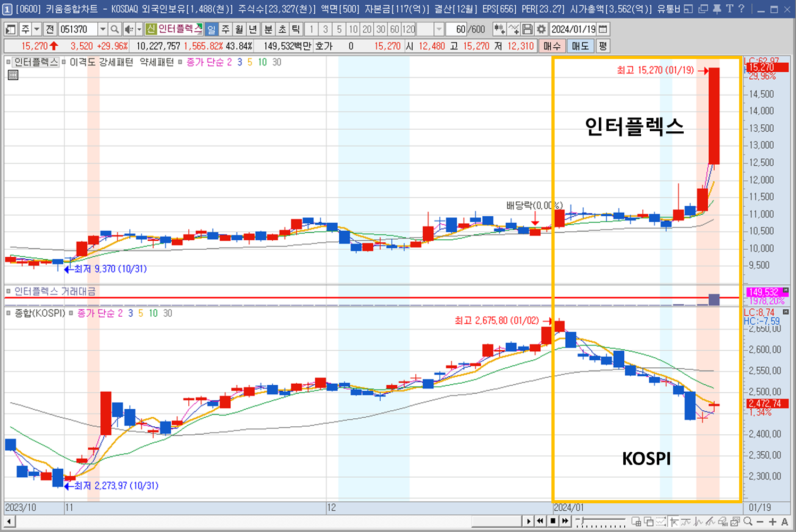Click the square marker before 인터플렉스 거래대금
The height and width of the screenshot is (532, 796).
coord(9,291)
